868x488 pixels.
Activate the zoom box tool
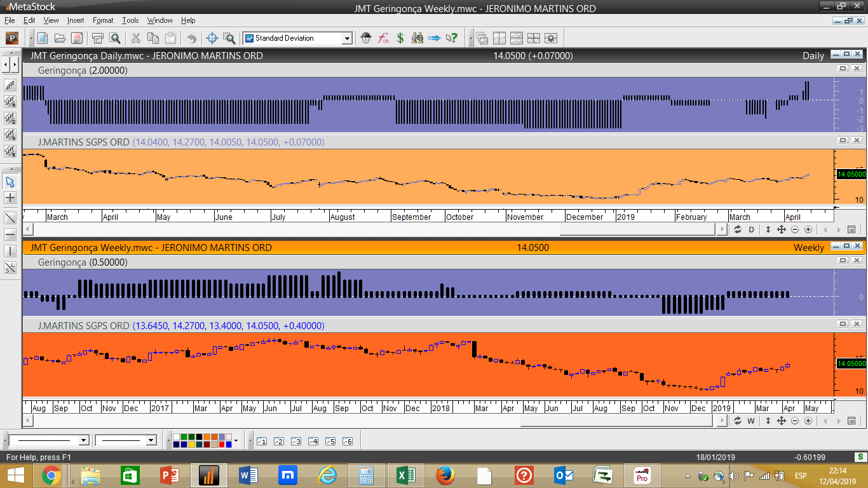229,38
